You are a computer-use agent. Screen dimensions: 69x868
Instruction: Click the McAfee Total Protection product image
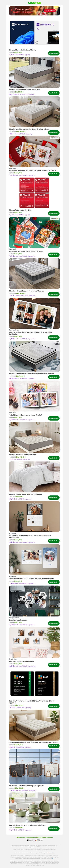pos(34,193)
